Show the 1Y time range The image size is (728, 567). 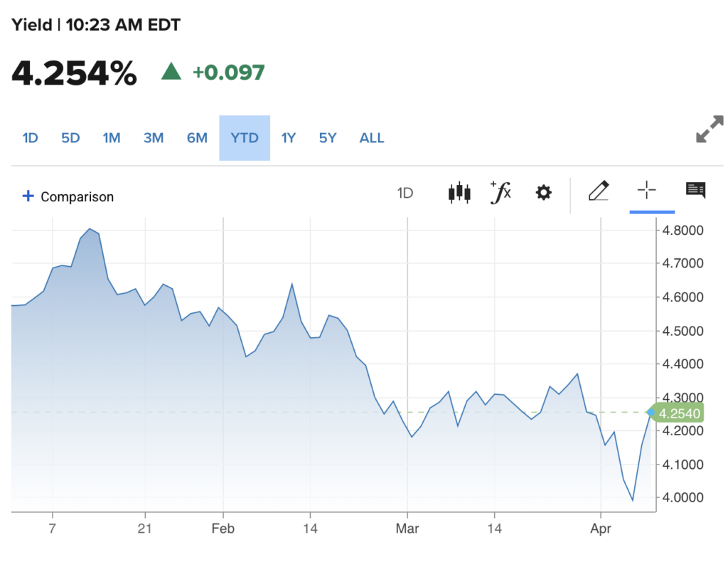(288, 138)
